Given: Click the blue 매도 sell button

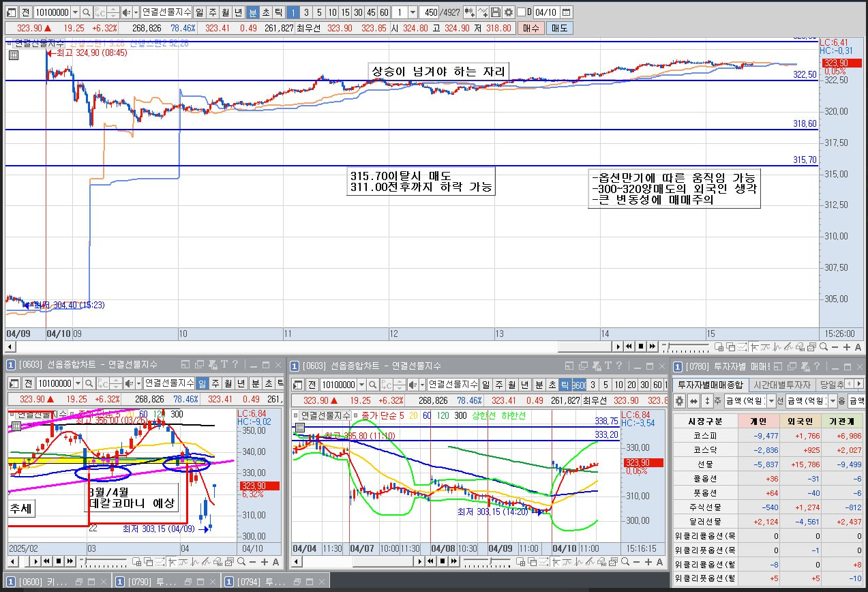Looking at the screenshot, I should coord(559,28).
